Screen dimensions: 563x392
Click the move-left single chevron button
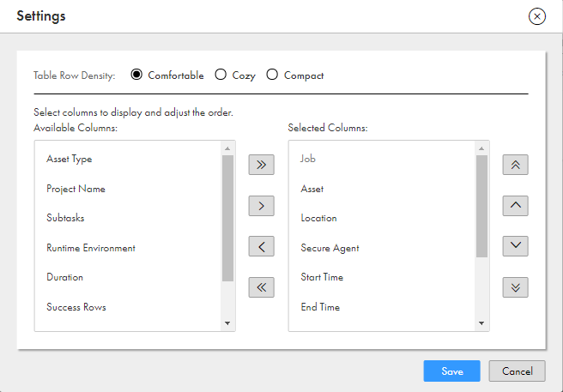pyautogui.click(x=262, y=246)
